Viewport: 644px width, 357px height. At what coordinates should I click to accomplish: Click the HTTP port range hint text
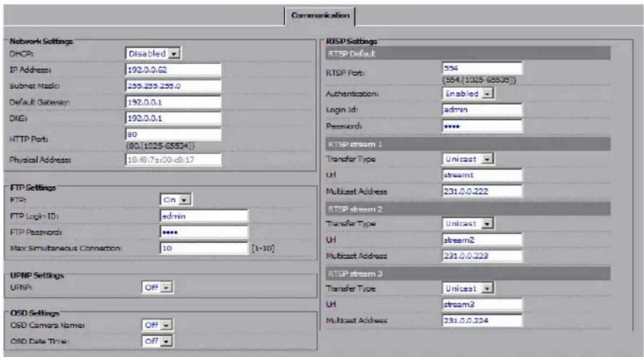point(160,146)
